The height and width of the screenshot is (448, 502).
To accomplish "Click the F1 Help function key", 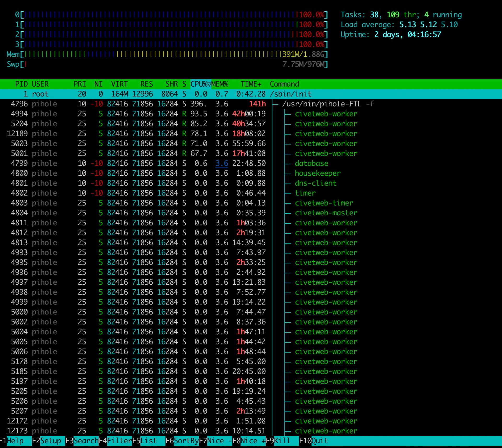I will pos(15,441).
